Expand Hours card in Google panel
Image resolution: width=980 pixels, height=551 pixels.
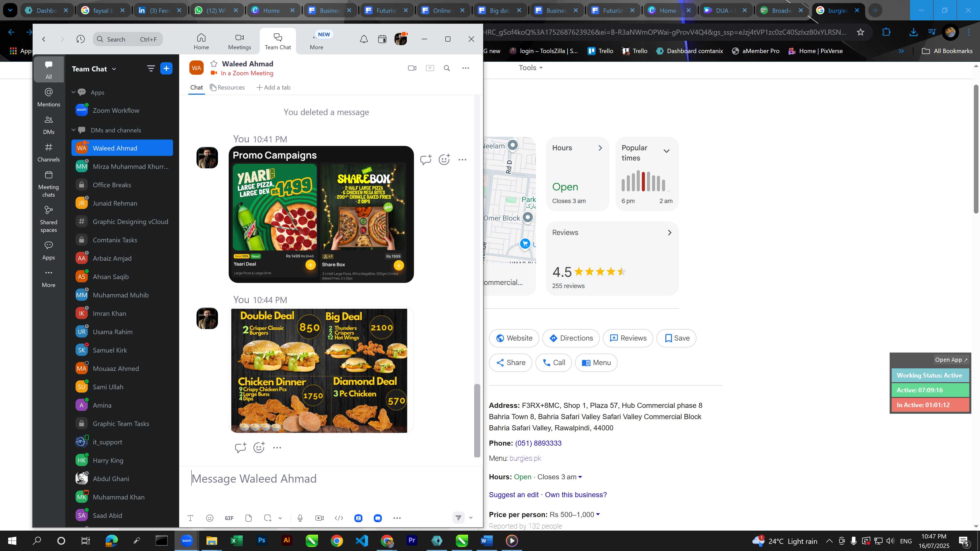(600, 148)
